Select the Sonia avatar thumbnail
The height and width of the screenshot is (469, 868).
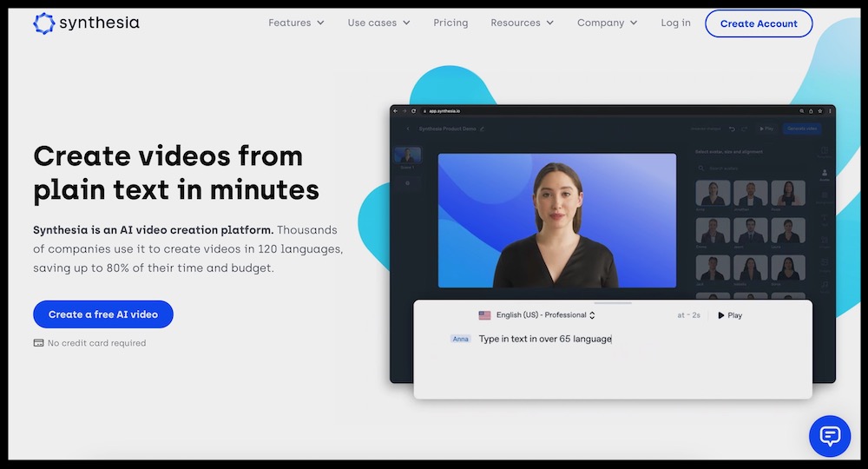[x=788, y=268]
